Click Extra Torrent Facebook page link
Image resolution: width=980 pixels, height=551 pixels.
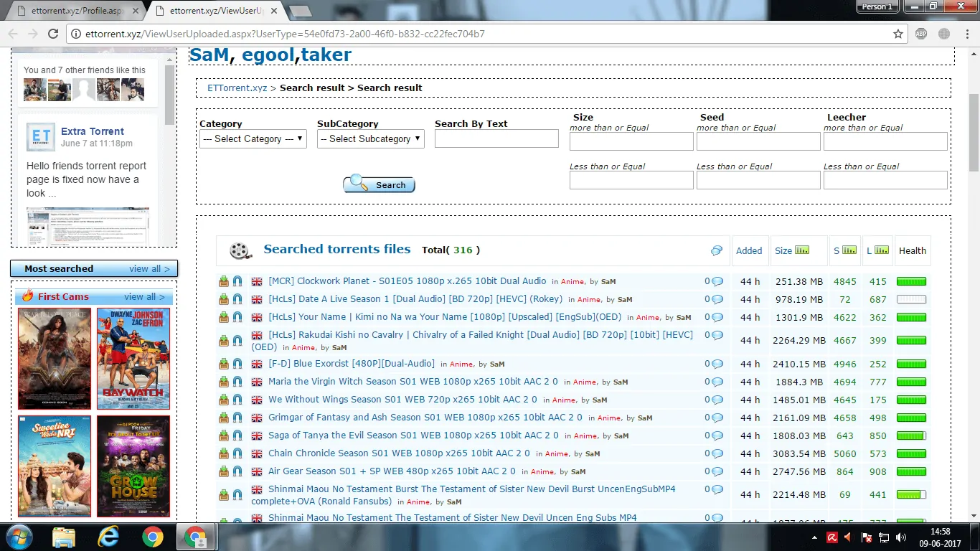93,131
